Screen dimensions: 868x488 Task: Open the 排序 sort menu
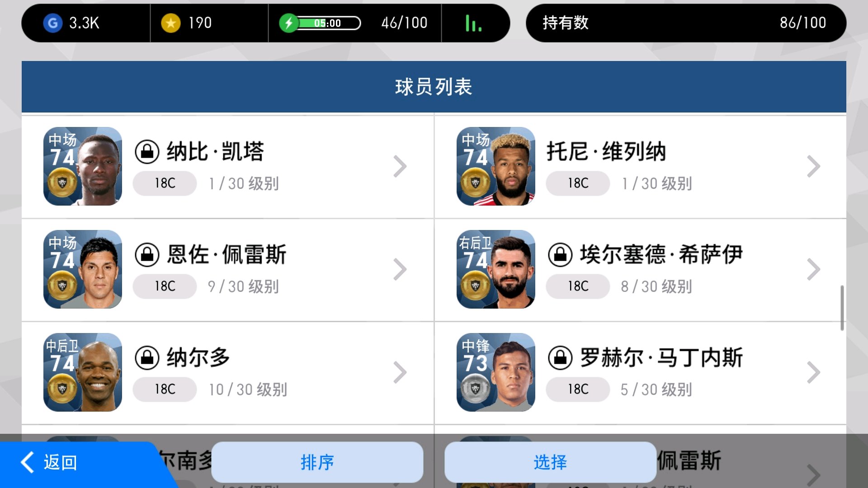pyautogui.click(x=317, y=462)
